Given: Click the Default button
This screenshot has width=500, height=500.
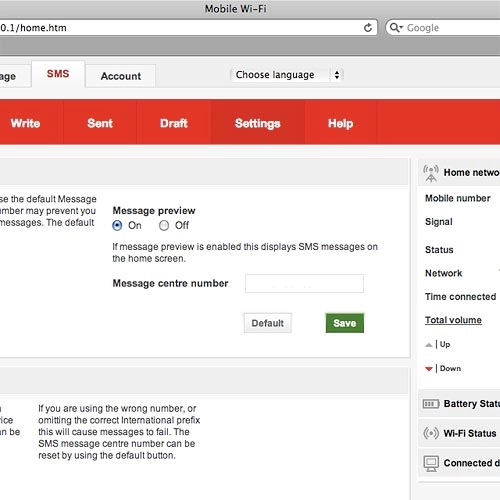Looking at the screenshot, I should (x=268, y=323).
